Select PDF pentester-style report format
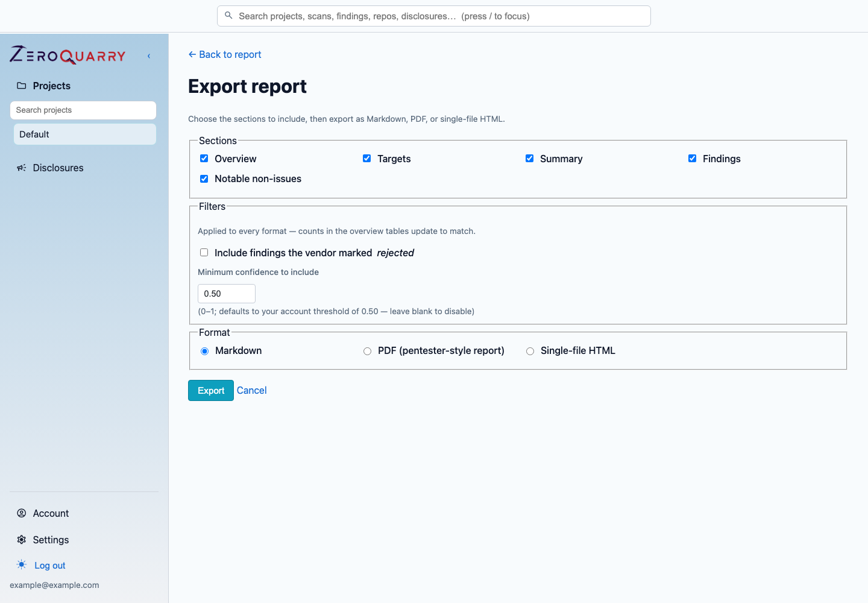The image size is (868, 603). 367,351
